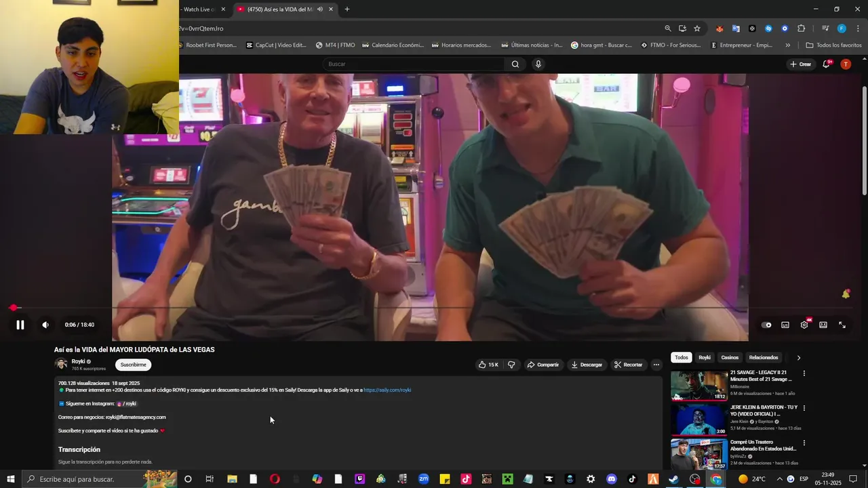Viewport: 868px width, 488px height.
Task: Select the Royki filter chip
Action: (x=705, y=357)
